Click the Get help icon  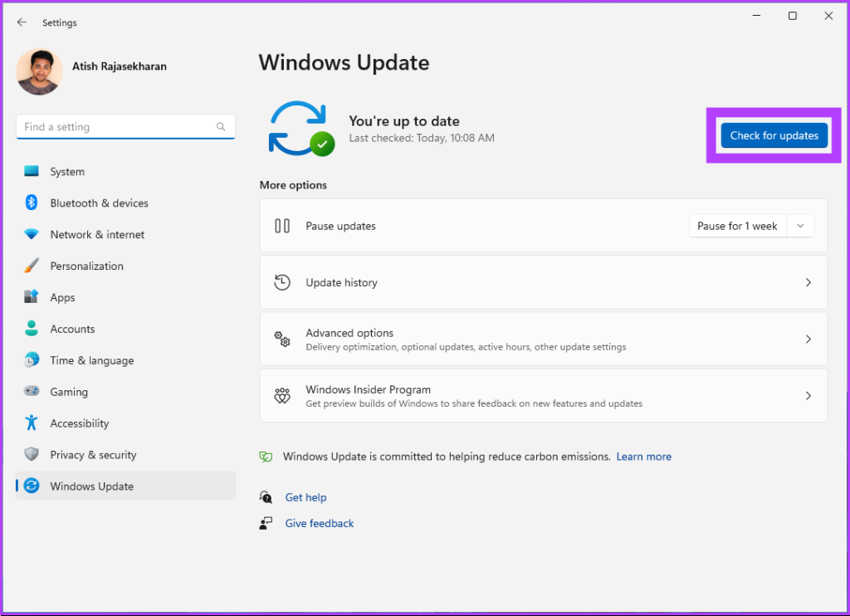(x=266, y=496)
